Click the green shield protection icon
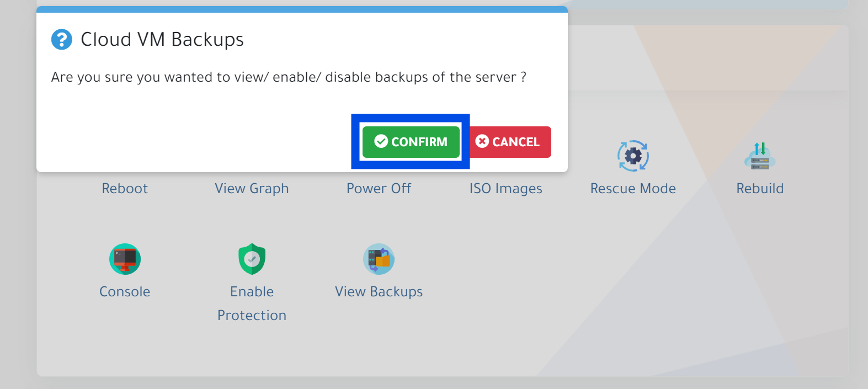The image size is (868, 389). click(x=252, y=259)
